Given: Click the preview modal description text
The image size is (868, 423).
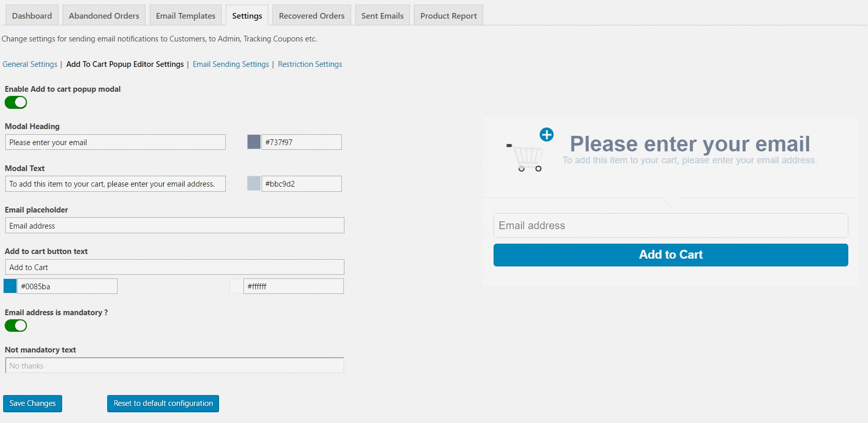Looking at the screenshot, I should (x=690, y=160).
